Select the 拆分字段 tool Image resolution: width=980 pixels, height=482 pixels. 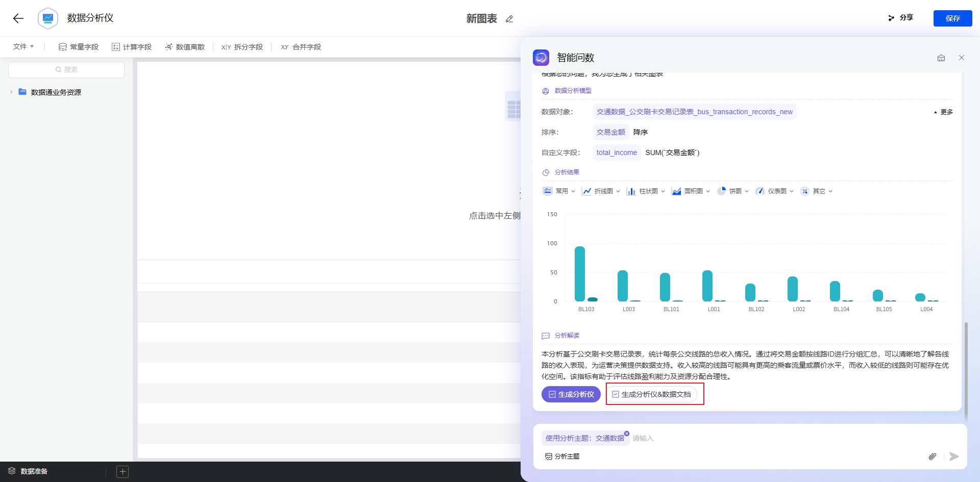(x=242, y=47)
